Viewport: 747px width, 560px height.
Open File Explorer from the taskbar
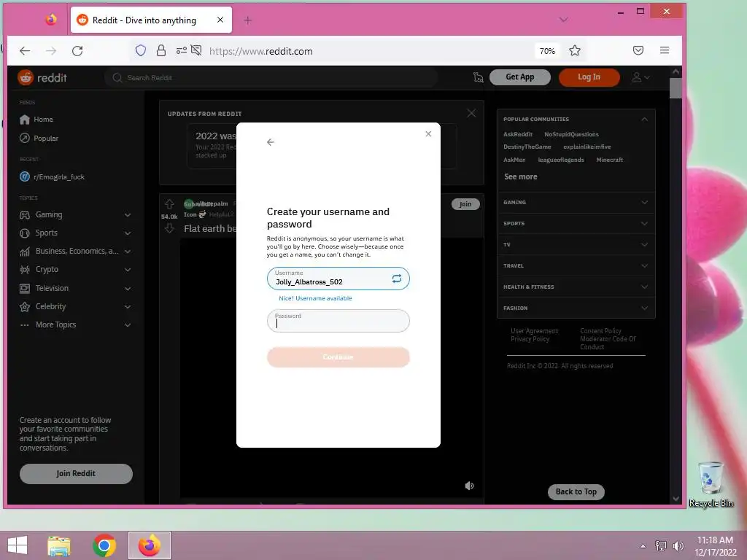[59, 545]
